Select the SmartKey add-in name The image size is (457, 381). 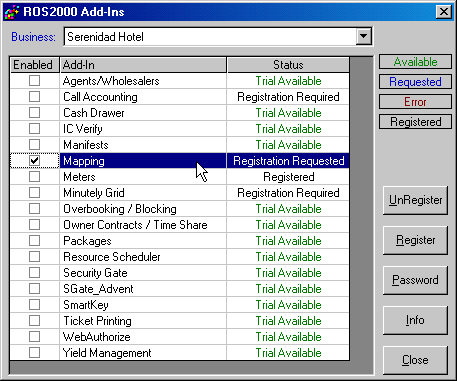(86, 305)
